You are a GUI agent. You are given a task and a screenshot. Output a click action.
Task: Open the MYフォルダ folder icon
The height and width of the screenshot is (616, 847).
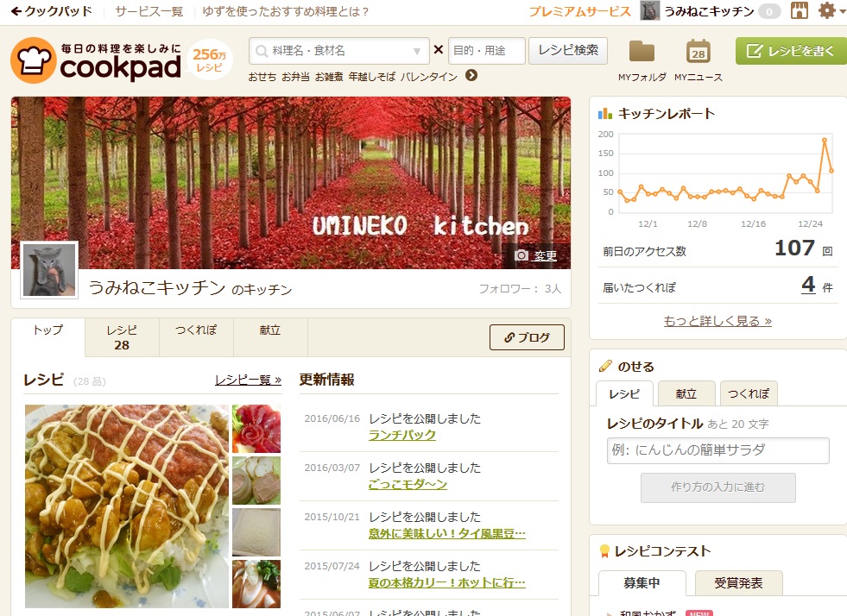coord(642,52)
